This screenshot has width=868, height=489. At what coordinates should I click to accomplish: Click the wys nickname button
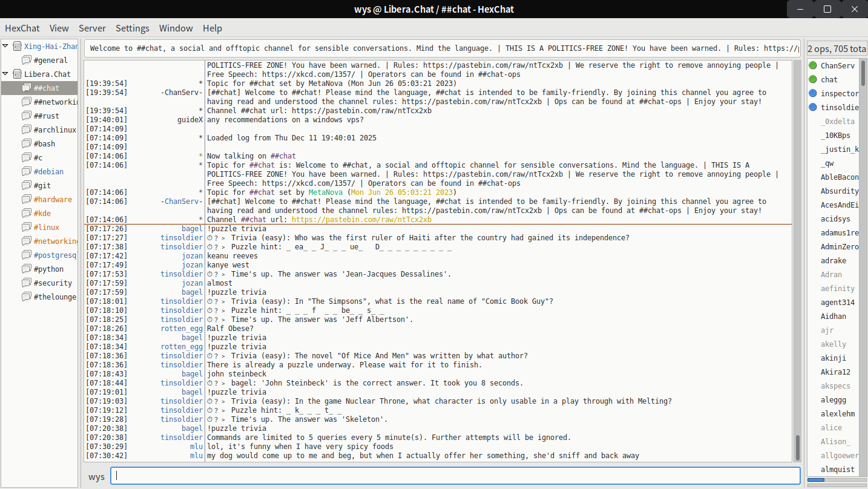tap(97, 476)
